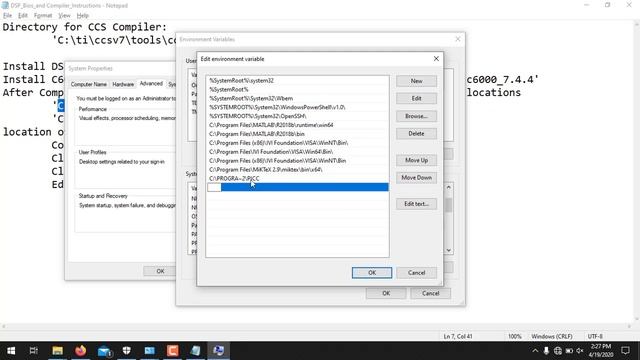
Task: Open the Computer Name tab in System Properties
Action: tap(89, 84)
